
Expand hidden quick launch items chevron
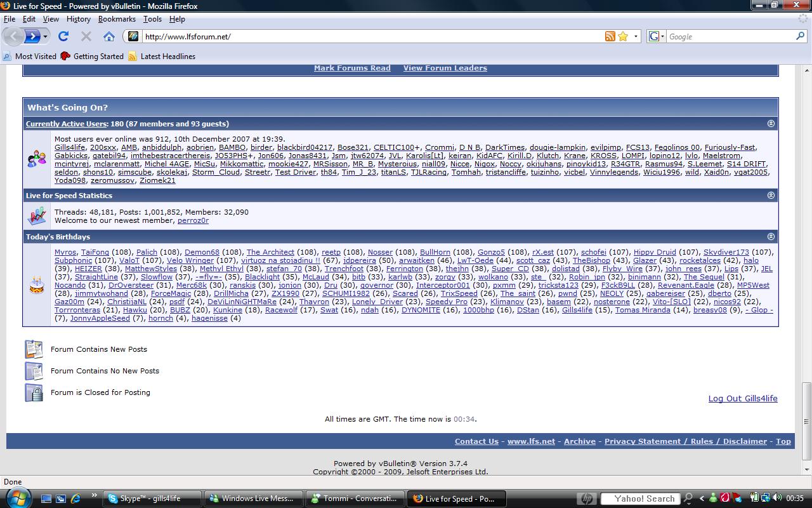(x=95, y=495)
